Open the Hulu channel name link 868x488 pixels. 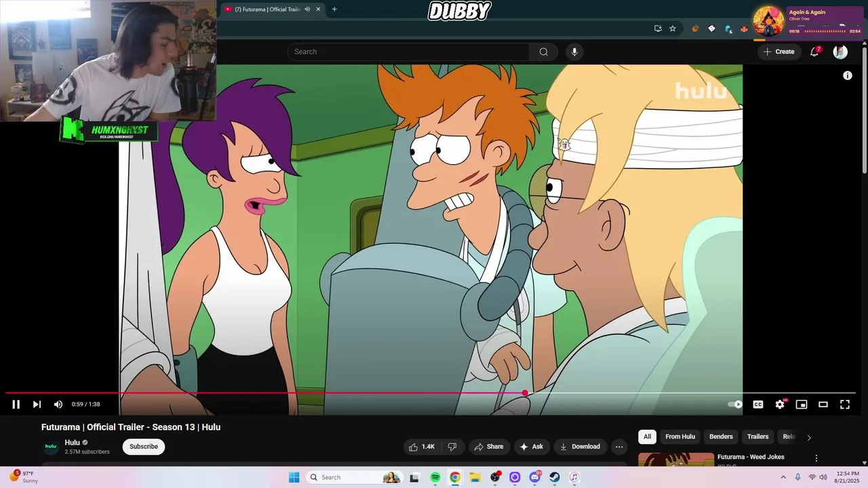click(x=72, y=443)
